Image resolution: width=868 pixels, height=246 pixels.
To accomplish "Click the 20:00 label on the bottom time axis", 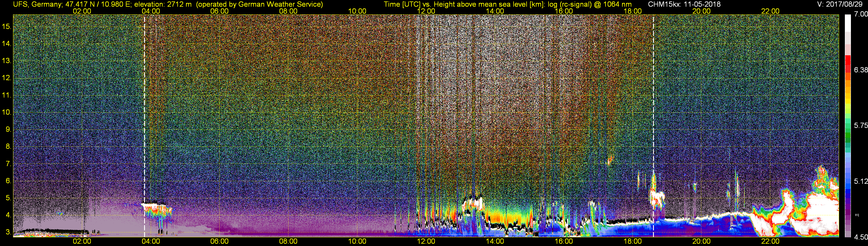I will click(x=702, y=242).
